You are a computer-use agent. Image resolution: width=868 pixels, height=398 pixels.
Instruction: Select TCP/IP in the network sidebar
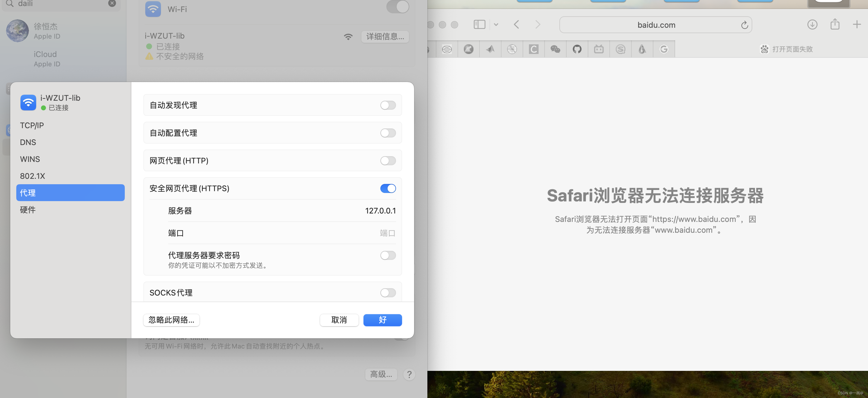[x=32, y=125]
